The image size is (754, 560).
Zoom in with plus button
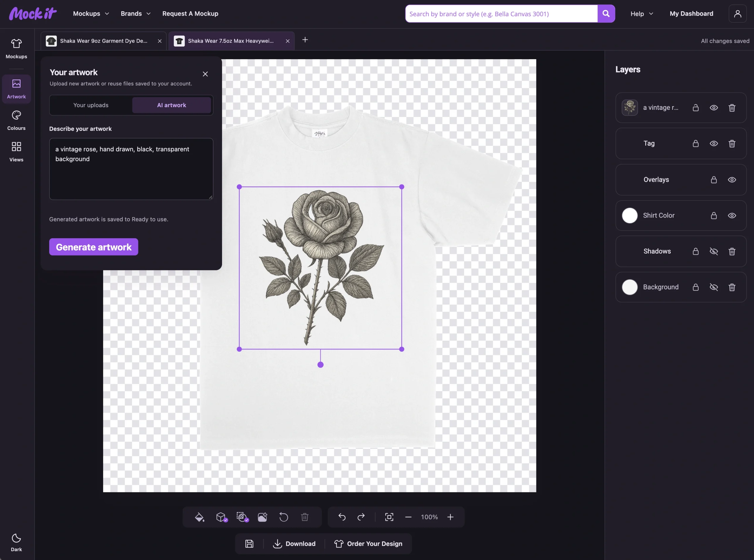tap(450, 517)
